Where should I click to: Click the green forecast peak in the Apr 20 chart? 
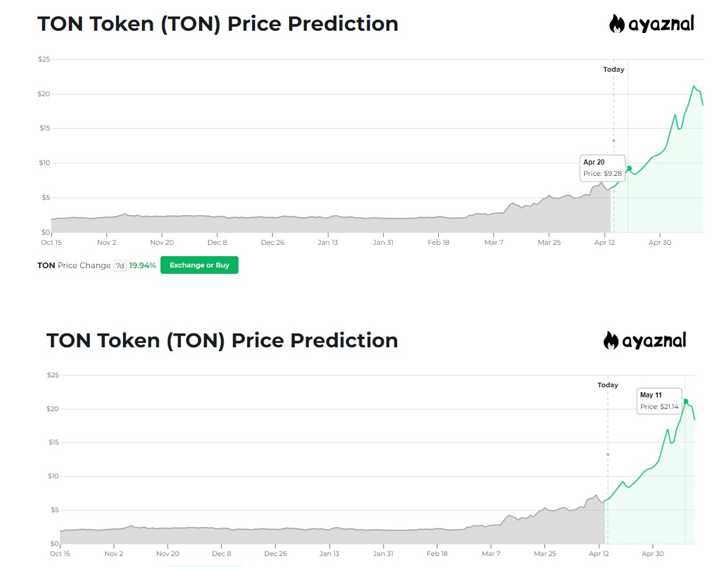[x=694, y=87]
